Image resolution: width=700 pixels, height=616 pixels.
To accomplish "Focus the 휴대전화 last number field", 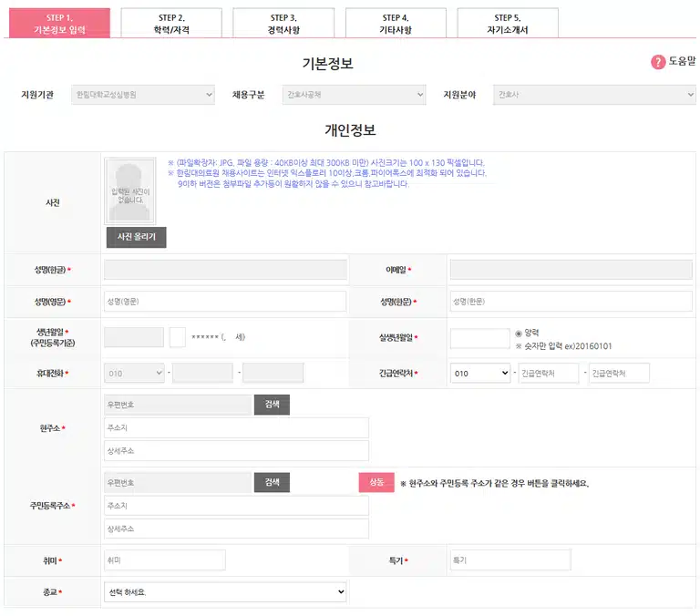I will 273,373.
